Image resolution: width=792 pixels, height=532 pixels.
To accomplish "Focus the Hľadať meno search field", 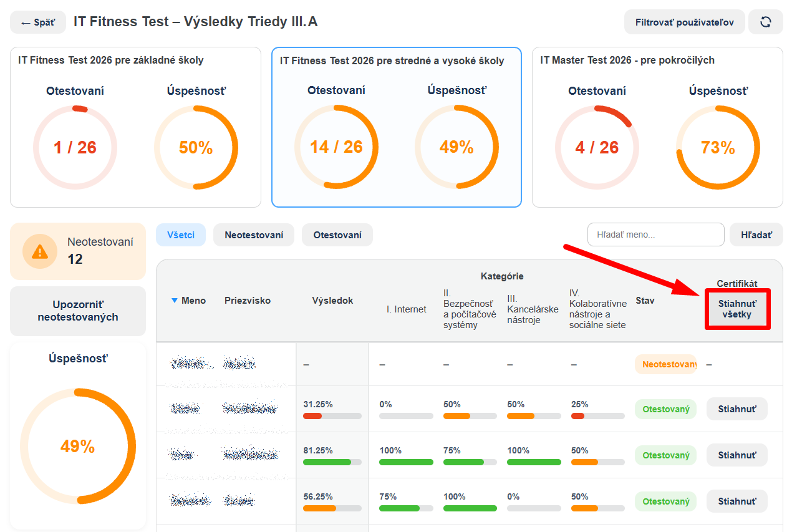I will click(656, 235).
